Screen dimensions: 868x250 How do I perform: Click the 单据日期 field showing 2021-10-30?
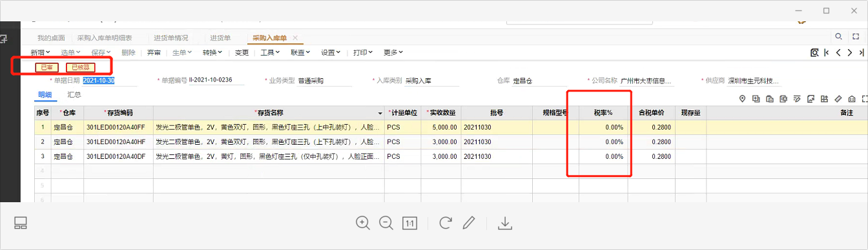pos(110,81)
